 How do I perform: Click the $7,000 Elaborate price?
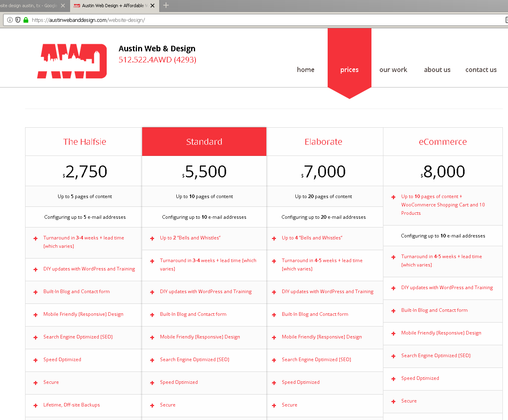coord(323,171)
